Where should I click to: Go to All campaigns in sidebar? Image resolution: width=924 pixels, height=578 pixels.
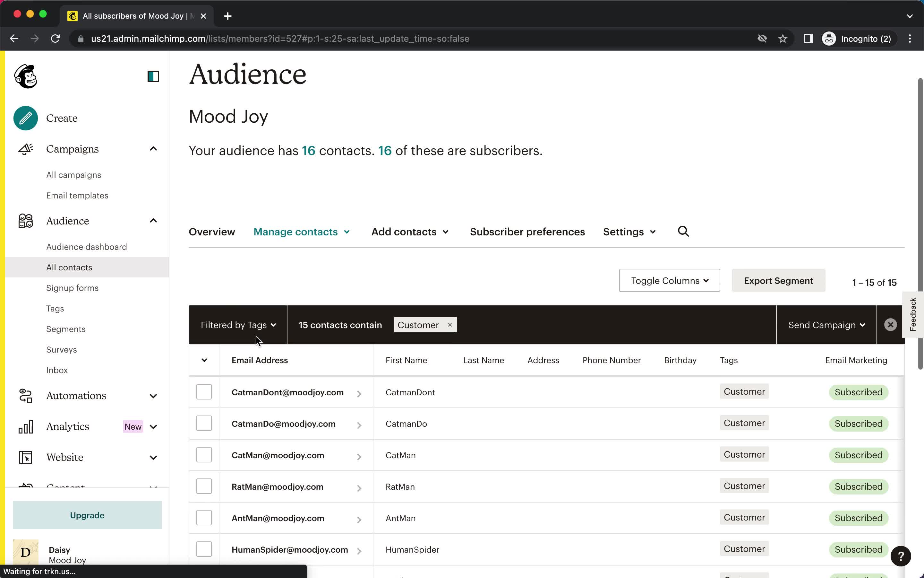74,175
